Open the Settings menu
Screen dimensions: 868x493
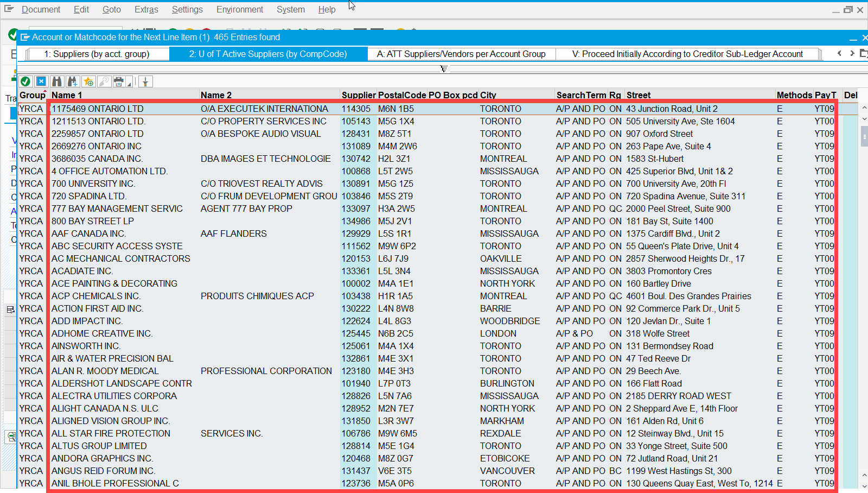[x=187, y=9]
